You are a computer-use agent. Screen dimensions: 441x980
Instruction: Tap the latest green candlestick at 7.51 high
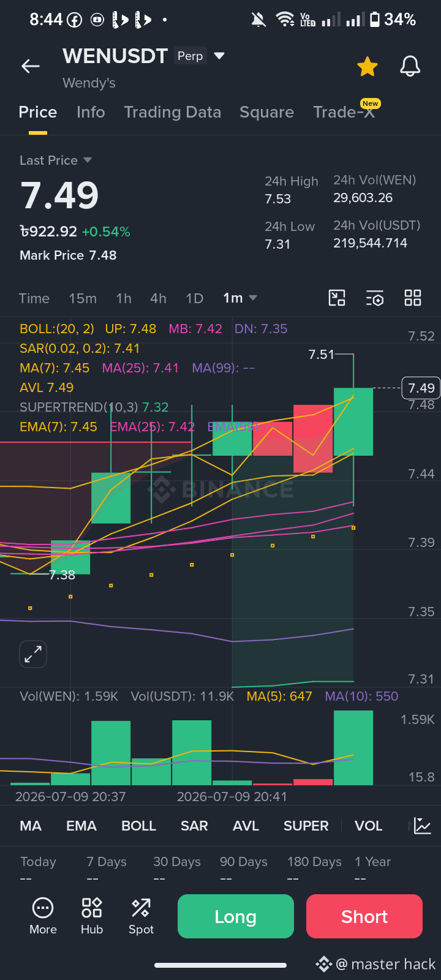point(353,421)
